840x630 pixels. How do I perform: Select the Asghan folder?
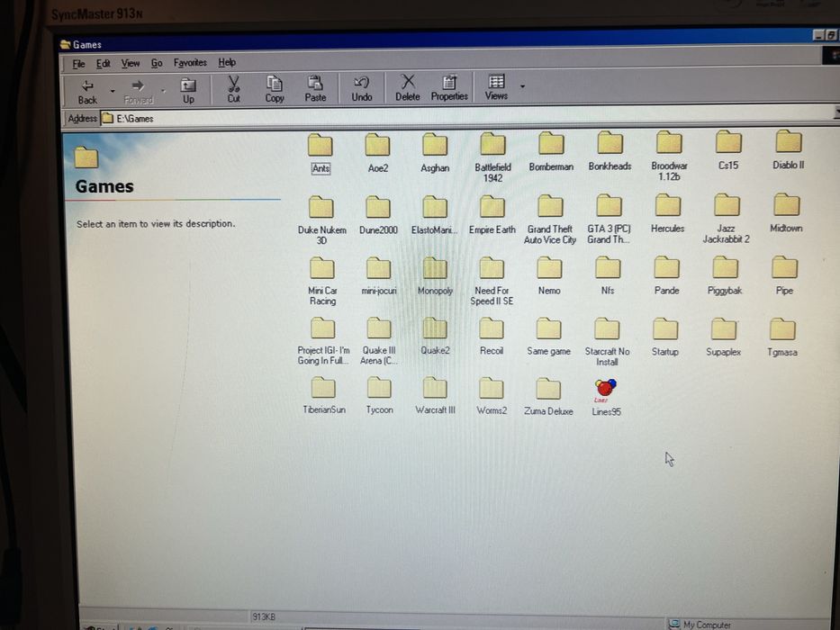click(x=435, y=153)
